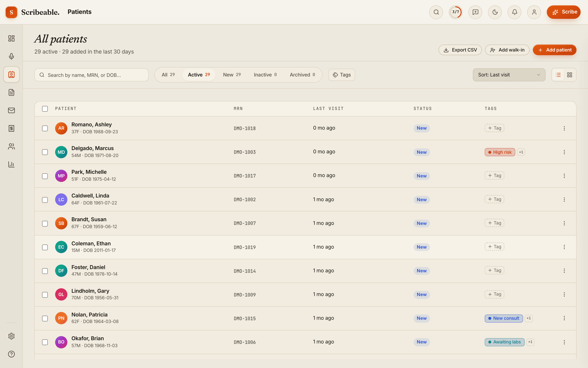This screenshot has height=368, width=588.
Task: Click the PN avatar for Nolan, Patricia
Action: pos(61,318)
